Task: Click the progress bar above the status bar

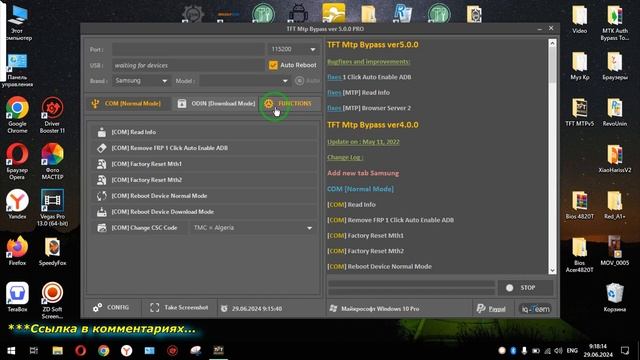Action: click(x=411, y=288)
